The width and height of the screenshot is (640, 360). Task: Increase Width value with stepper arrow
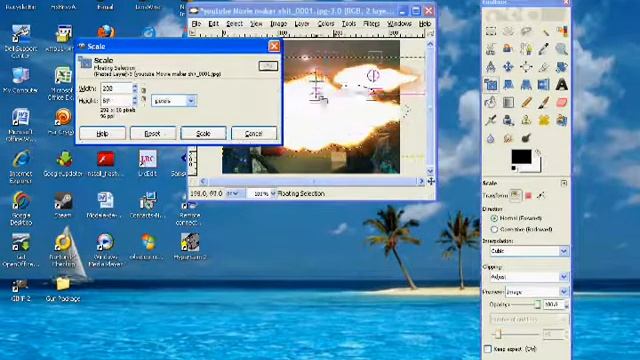135,86
